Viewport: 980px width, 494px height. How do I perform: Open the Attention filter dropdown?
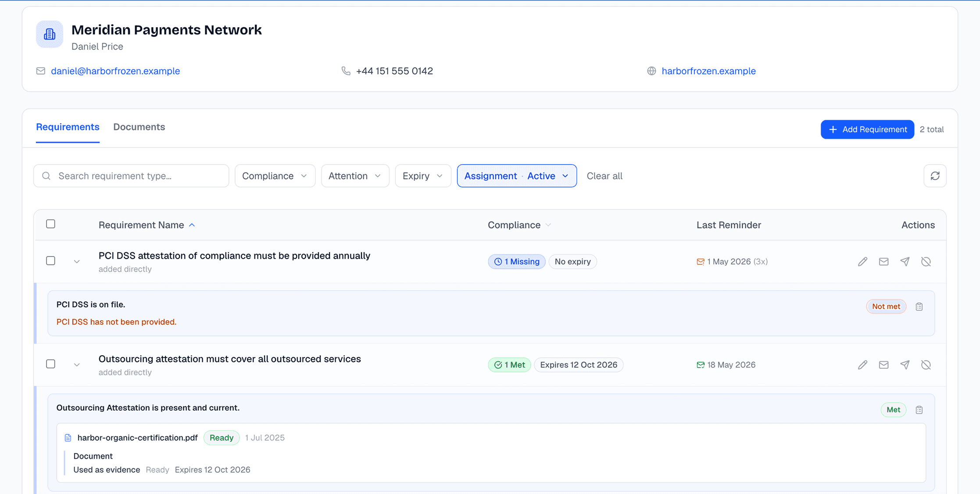(355, 176)
